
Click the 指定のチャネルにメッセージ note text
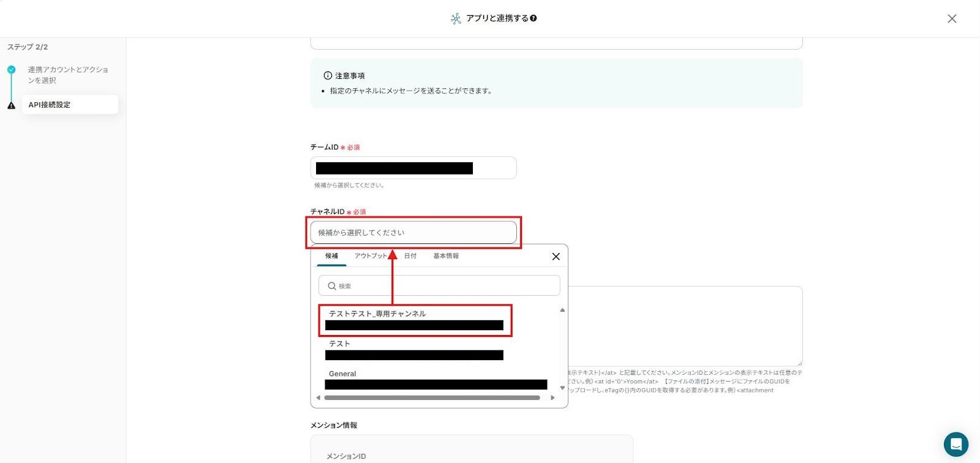(411, 91)
